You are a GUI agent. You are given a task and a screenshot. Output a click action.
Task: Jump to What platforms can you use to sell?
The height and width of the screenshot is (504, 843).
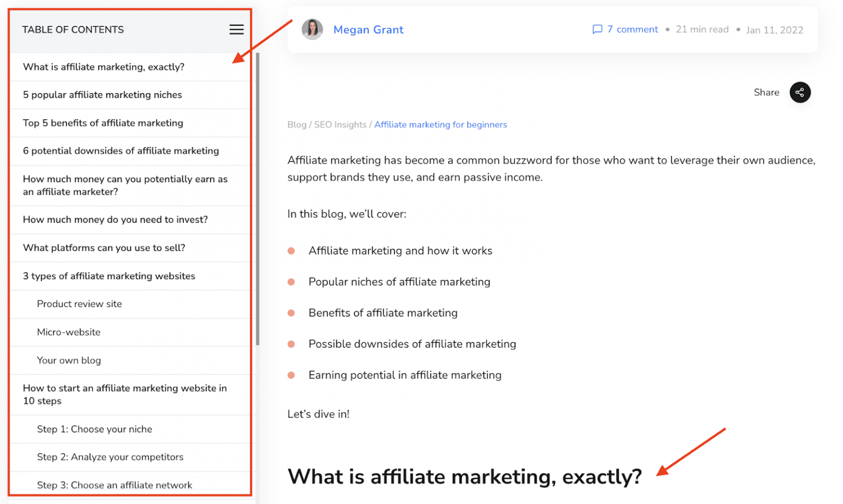point(104,247)
